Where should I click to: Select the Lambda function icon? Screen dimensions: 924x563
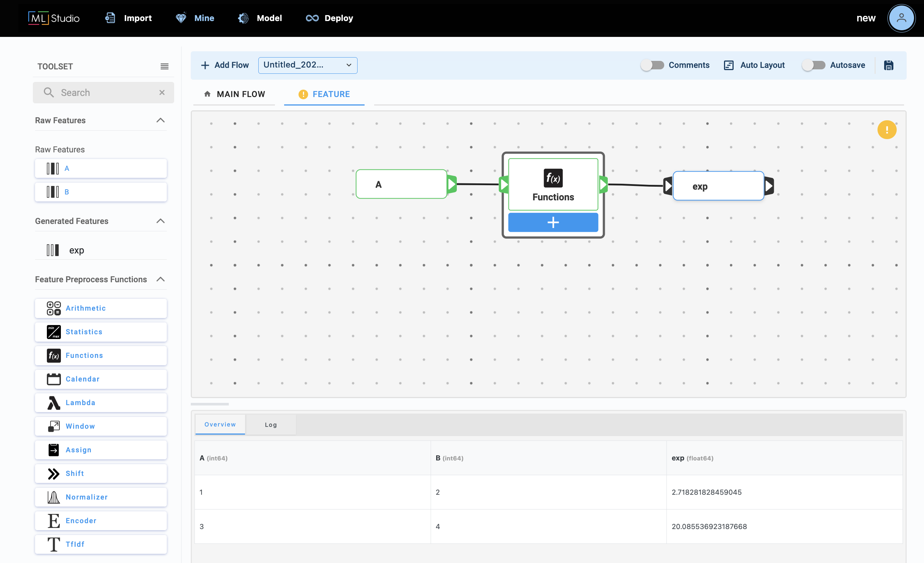(x=54, y=403)
